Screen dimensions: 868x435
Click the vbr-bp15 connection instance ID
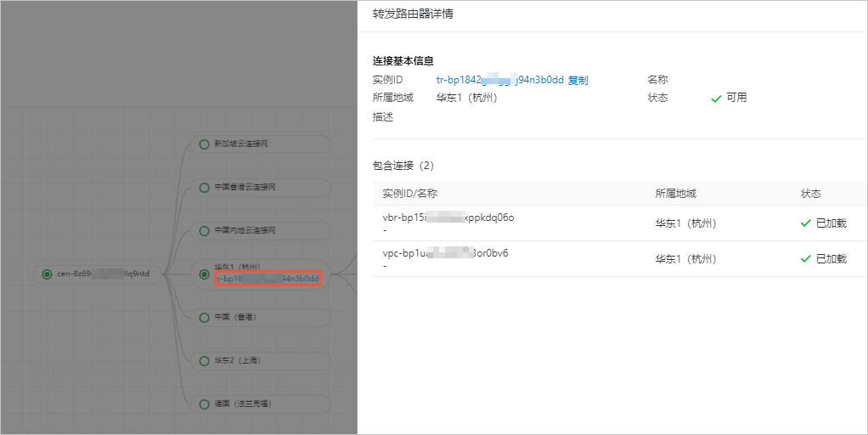click(x=448, y=217)
